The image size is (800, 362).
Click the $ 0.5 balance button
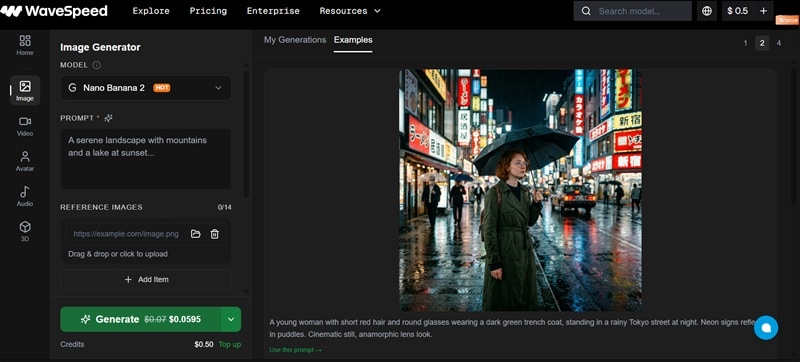coord(738,11)
